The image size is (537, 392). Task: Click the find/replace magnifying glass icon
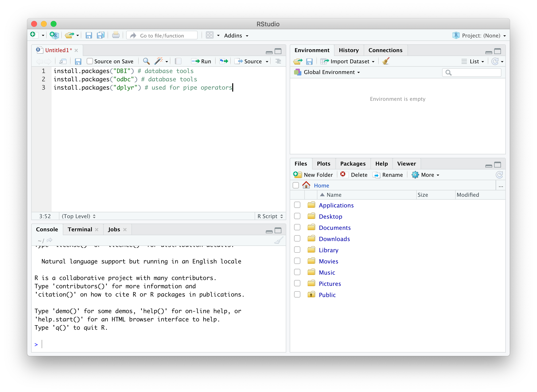(x=146, y=61)
